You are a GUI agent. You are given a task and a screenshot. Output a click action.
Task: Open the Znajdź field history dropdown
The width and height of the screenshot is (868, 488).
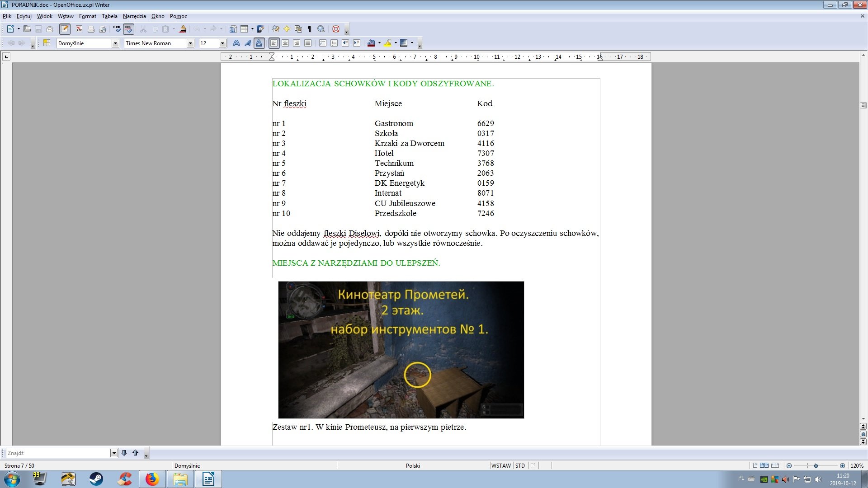pyautogui.click(x=114, y=453)
